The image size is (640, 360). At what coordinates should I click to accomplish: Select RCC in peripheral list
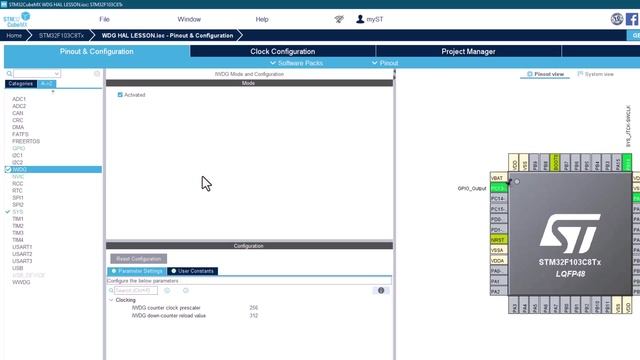pos(18,184)
